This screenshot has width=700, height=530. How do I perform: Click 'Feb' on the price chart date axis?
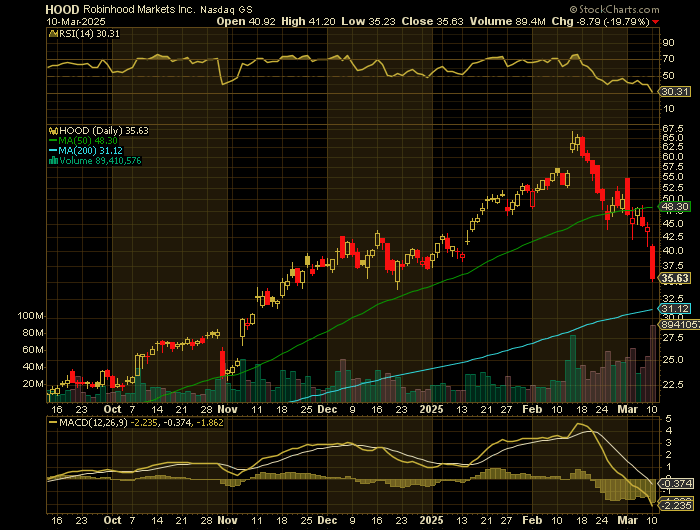click(x=532, y=409)
